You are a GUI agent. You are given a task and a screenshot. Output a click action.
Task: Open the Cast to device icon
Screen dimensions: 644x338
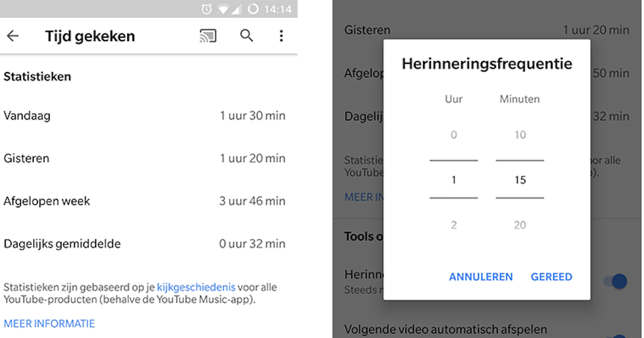click(208, 36)
